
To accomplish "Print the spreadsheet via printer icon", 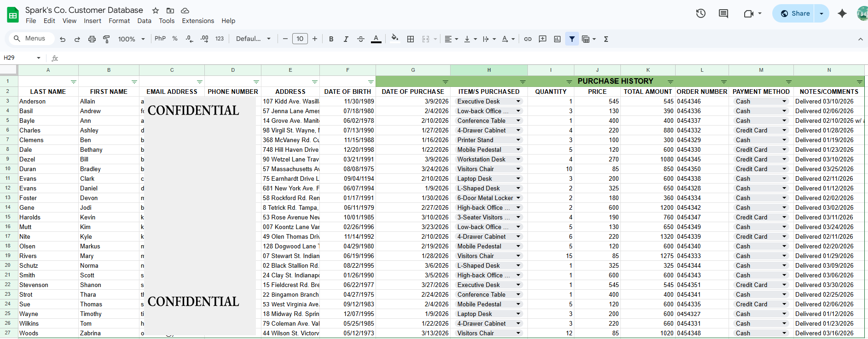I will (92, 39).
